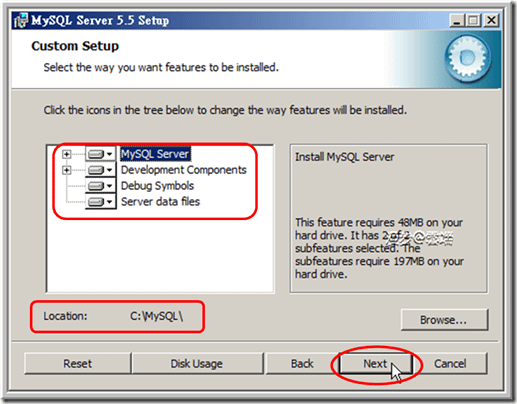
Task: Minimize the MySQL Server 5.5 Setup window
Action: (457, 21)
